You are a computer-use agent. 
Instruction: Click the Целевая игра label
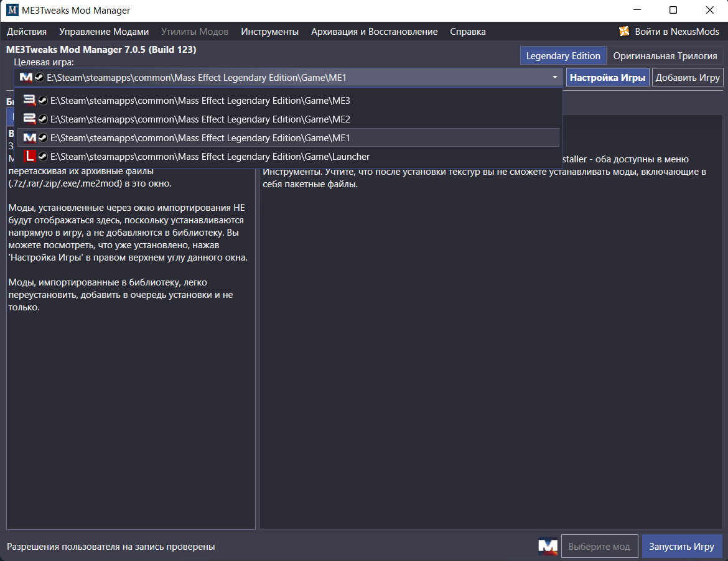[x=44, y=62]
